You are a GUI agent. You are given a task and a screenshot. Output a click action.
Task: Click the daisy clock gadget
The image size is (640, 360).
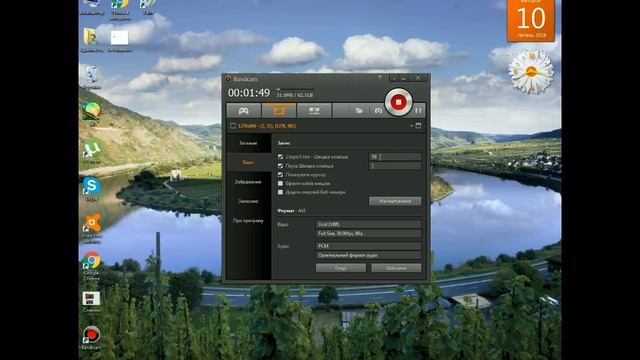coord(531,72)
